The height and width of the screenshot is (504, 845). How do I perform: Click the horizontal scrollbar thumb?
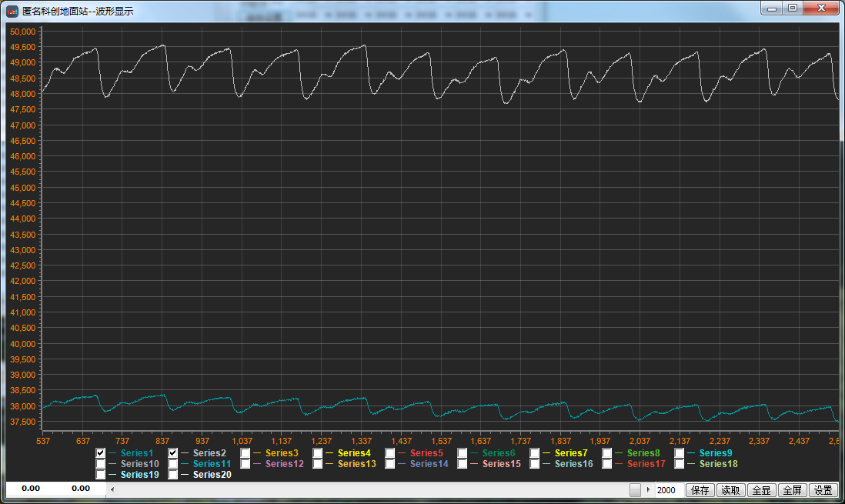[636, 489]
